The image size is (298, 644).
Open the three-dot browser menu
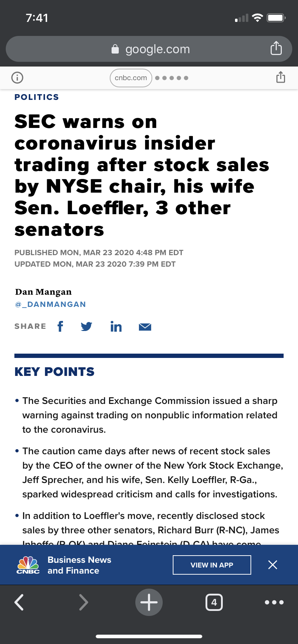pyautogui.click(x=274, y=602)
